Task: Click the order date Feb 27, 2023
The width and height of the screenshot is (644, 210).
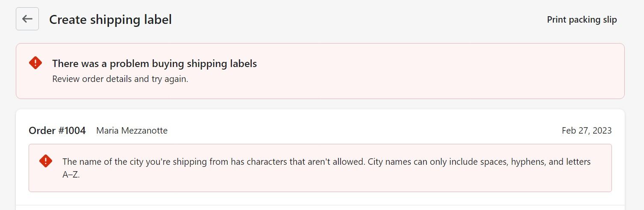Action: 586,131
